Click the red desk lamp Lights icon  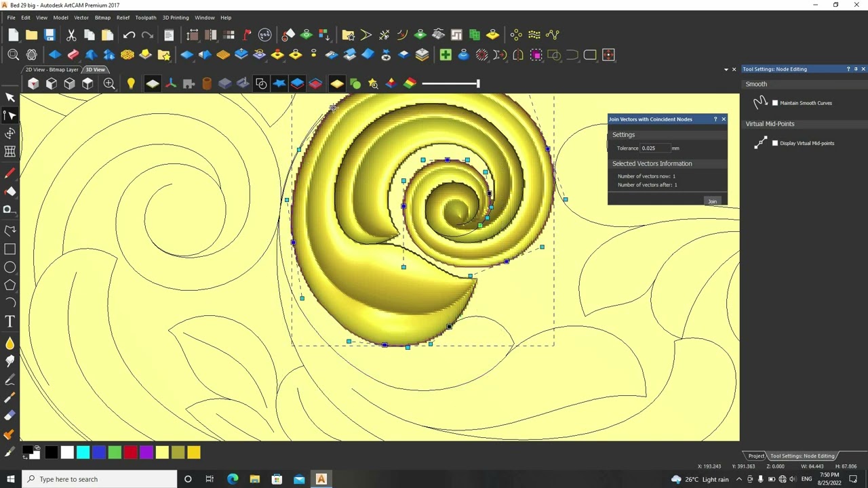[247, 35]
